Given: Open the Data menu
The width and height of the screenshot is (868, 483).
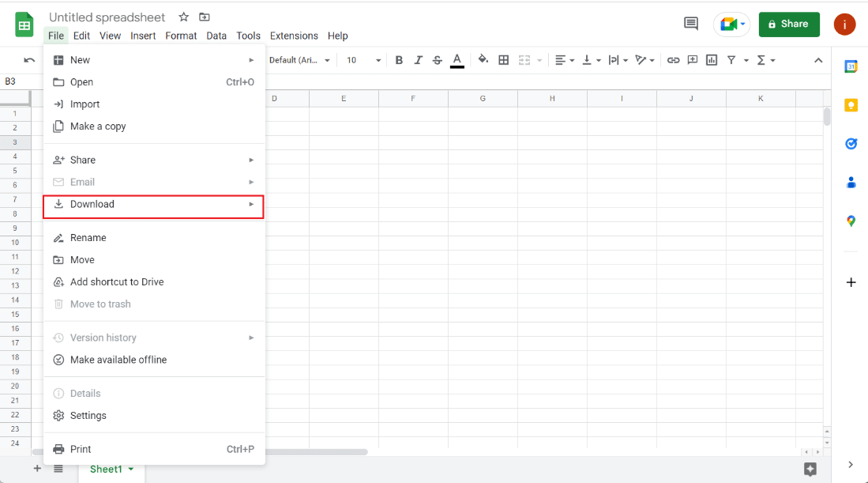Looking at the screenshot, I should (216, 36).
